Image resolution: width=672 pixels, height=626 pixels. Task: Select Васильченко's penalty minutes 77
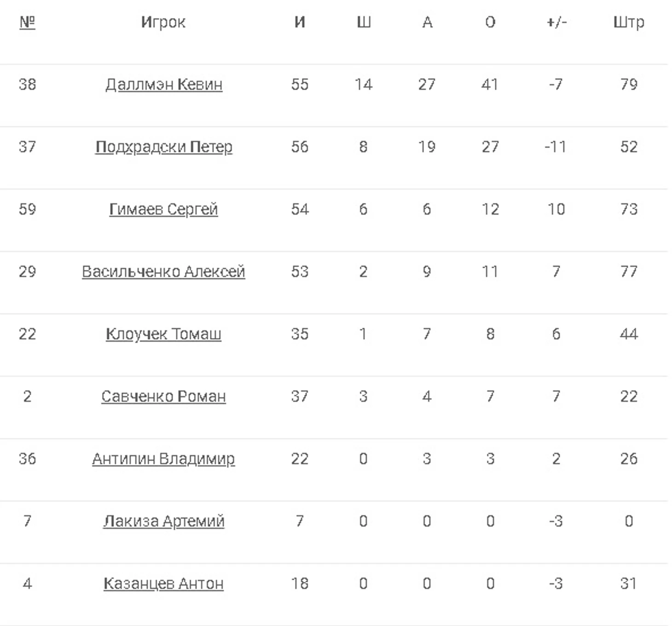[x=629, y=271]
